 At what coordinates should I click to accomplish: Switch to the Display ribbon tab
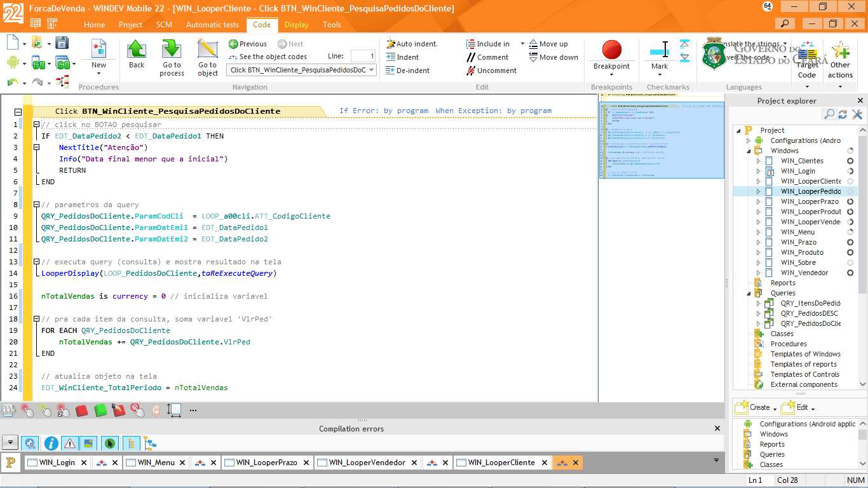pos(296,25)
